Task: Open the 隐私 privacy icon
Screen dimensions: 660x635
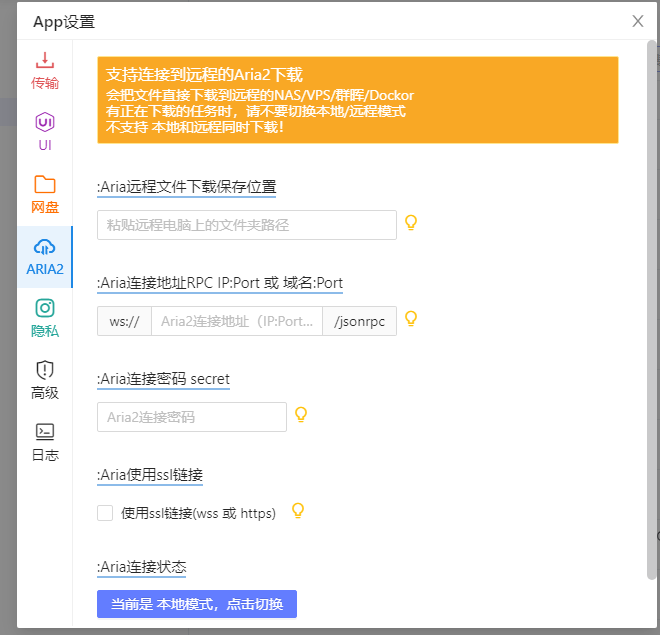Action: pos(45,309)
